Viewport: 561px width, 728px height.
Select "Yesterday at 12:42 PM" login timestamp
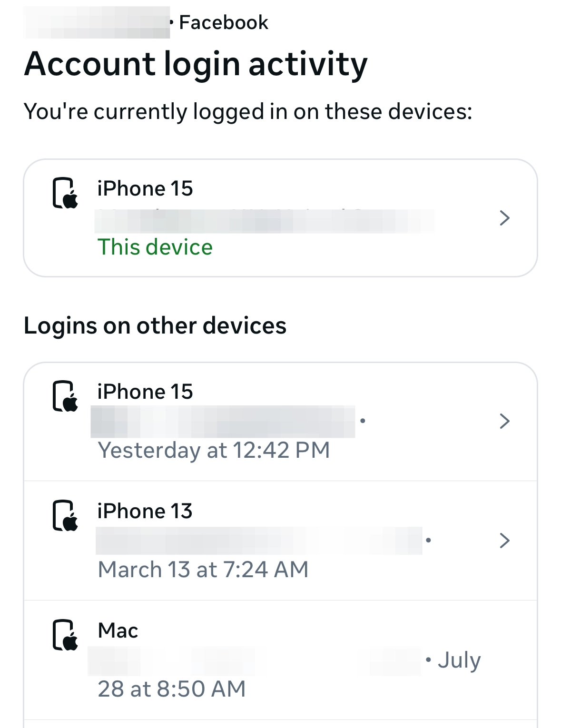click(214, 450)
